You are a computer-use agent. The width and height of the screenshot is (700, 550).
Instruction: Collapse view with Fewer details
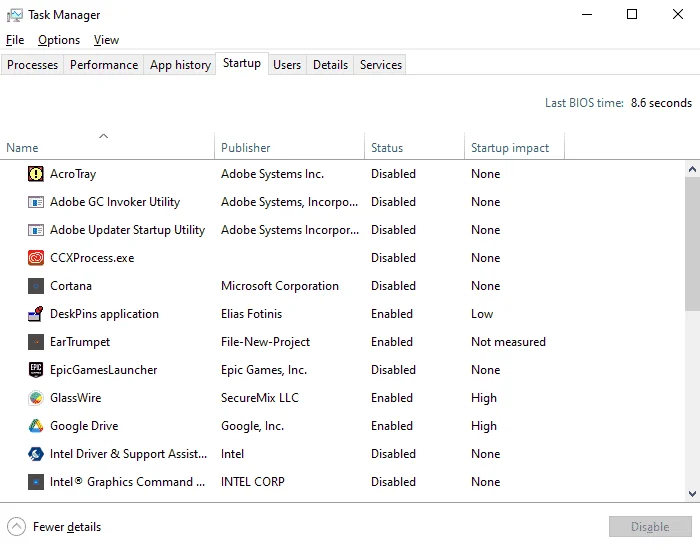pos(54,527)
